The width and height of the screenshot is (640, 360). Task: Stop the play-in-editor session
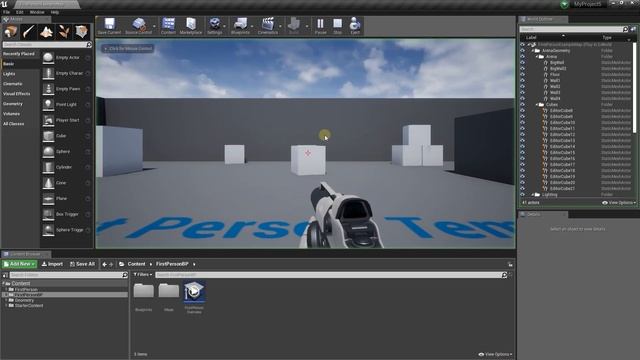tap(338, 26)
